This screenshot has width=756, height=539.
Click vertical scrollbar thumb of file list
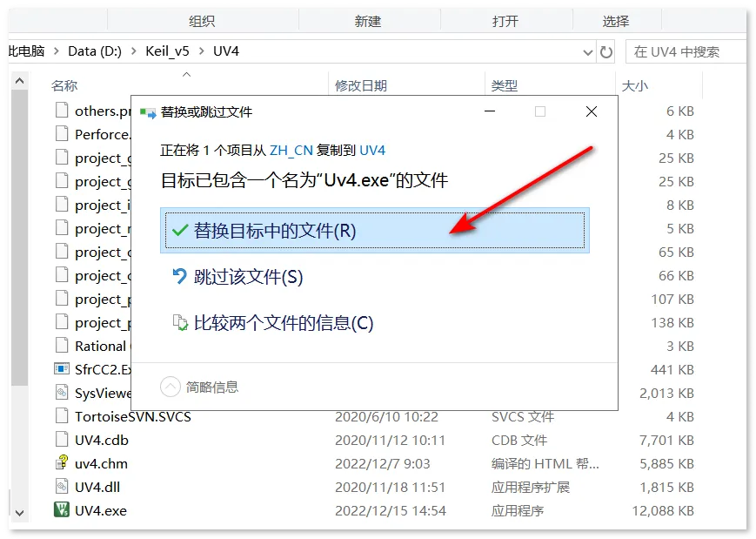point(20,238)
